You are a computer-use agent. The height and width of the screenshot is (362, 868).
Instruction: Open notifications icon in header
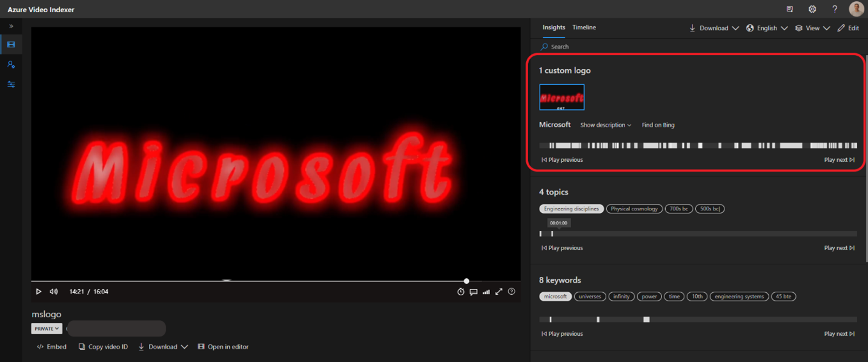(790, 9)
